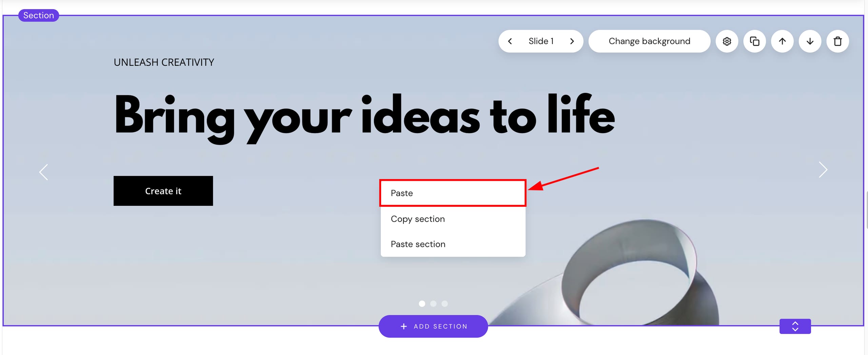Select the Section label tag
This screenshot has width=868, height=355.
39,15
